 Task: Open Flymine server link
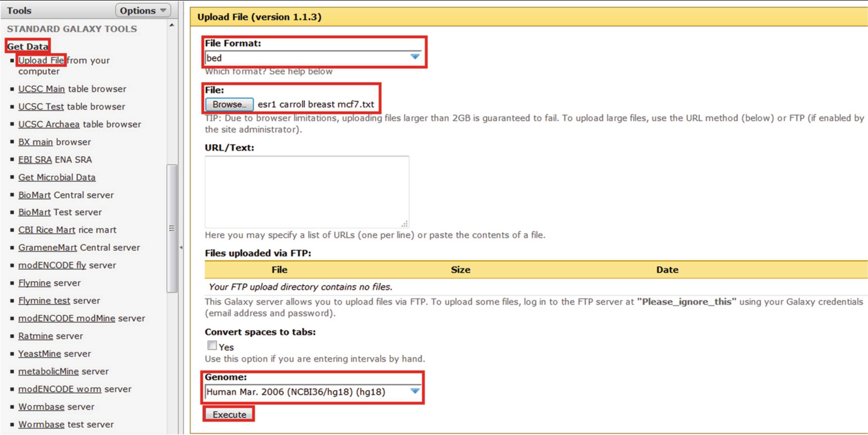[x=34, y=283]
